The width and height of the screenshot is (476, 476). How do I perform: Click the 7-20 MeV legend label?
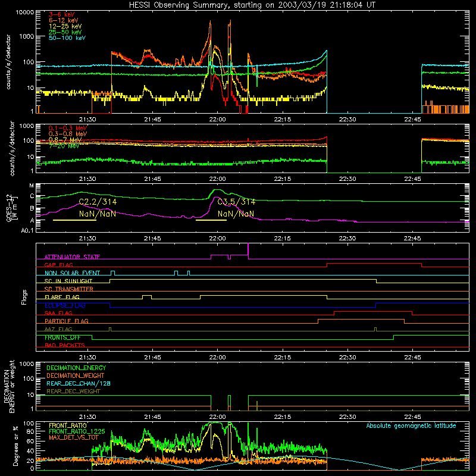64,146
